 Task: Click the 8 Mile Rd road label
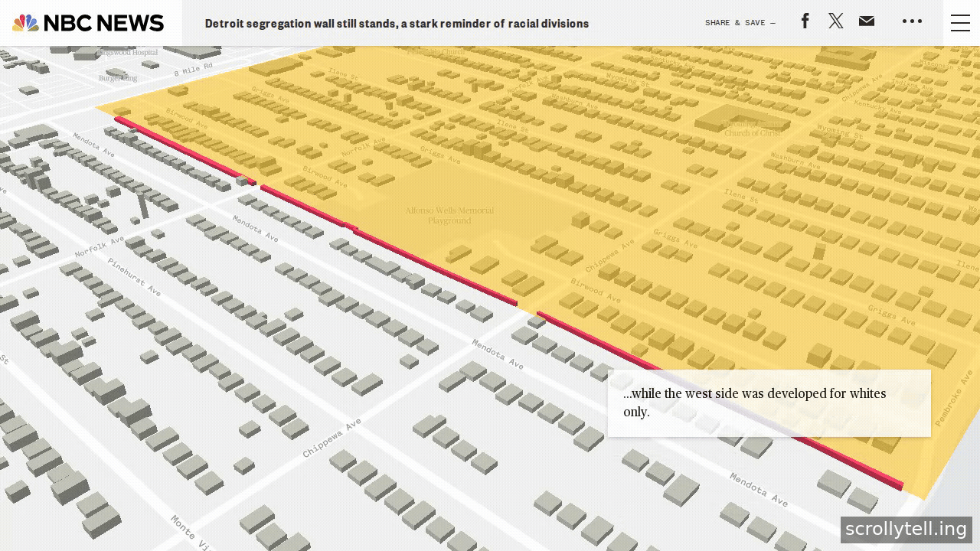[x=193, y=69]
